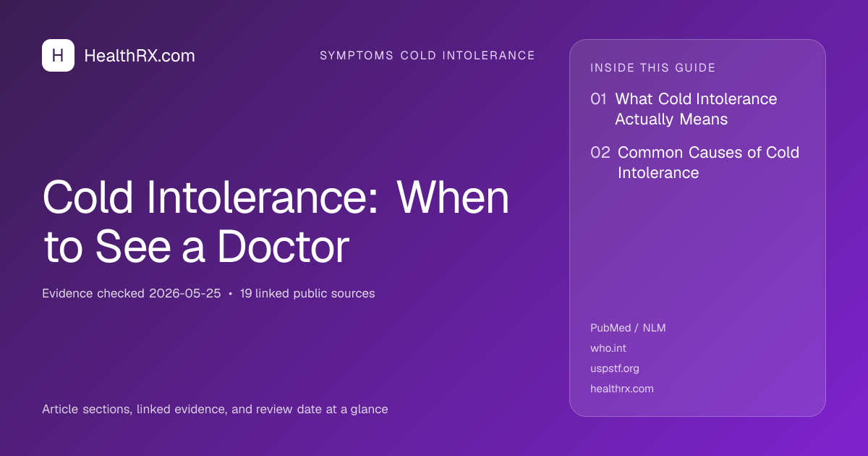Select the Evidence checked 2026-05-25 text
868x456 pixels.
[x=131, y=294]
